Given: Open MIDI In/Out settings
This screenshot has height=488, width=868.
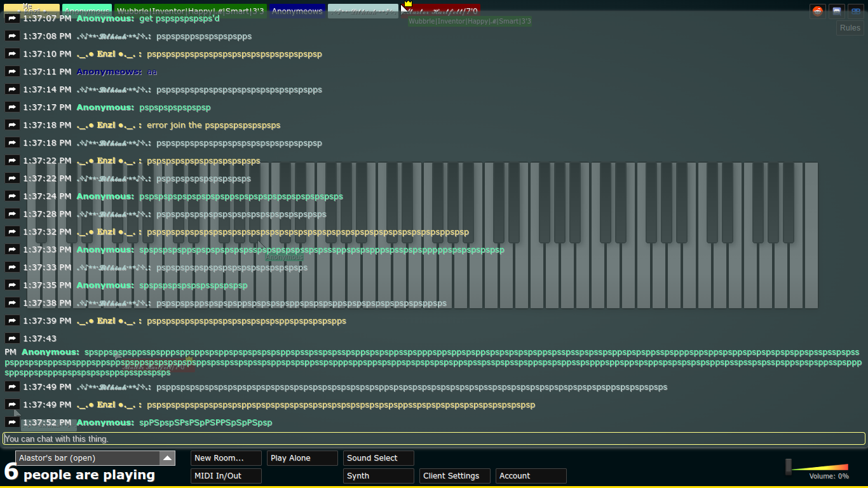Looking at the screenshot, I should [x=226, y=476].
